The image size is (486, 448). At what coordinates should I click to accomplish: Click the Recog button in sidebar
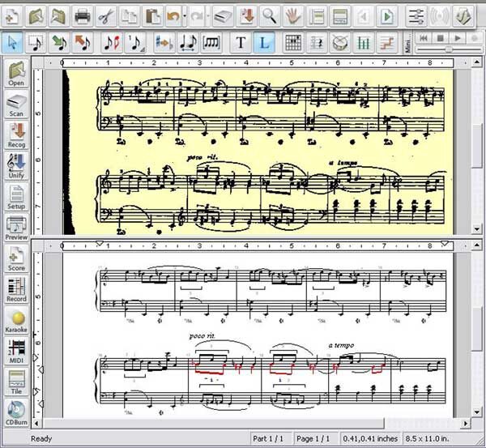pos(16,134)
